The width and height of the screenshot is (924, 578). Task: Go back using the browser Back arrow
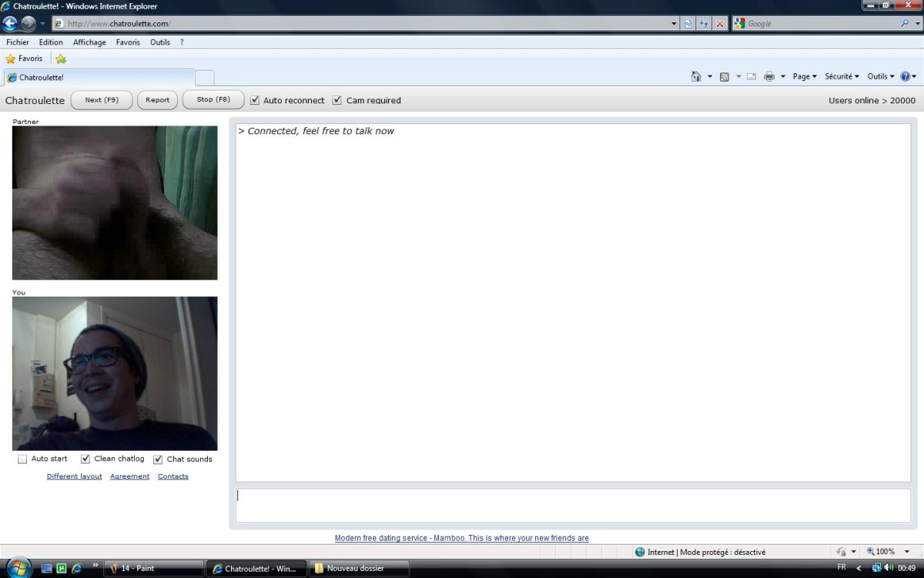click(11, 23)
